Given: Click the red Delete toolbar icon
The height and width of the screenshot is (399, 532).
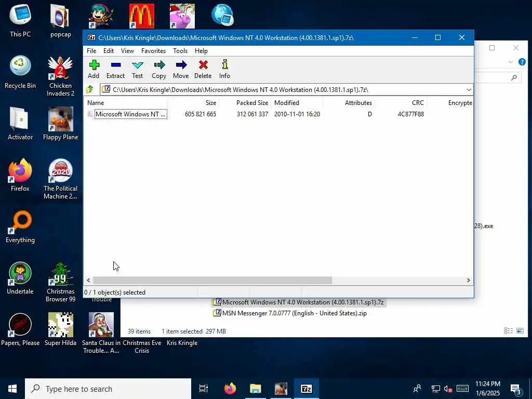Looking at the screenshot, I should 203,69.
